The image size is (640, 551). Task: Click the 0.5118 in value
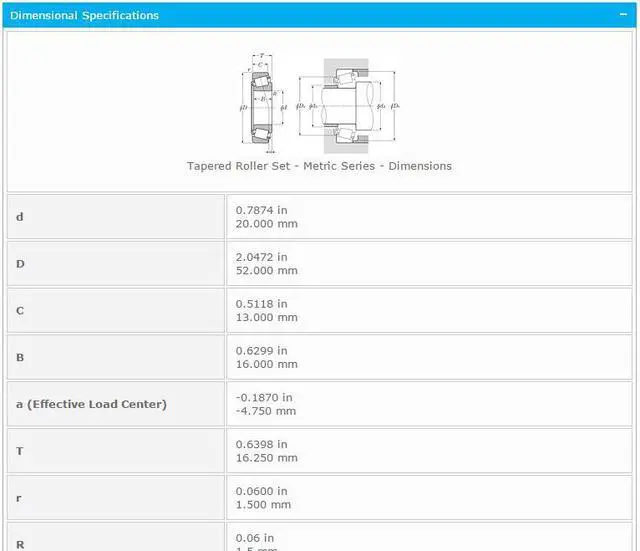coord(261,304)
